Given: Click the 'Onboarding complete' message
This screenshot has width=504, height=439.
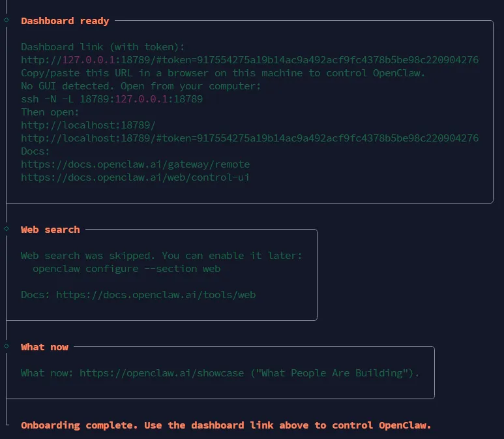Looking at the screenshot, I should (226, 425).
